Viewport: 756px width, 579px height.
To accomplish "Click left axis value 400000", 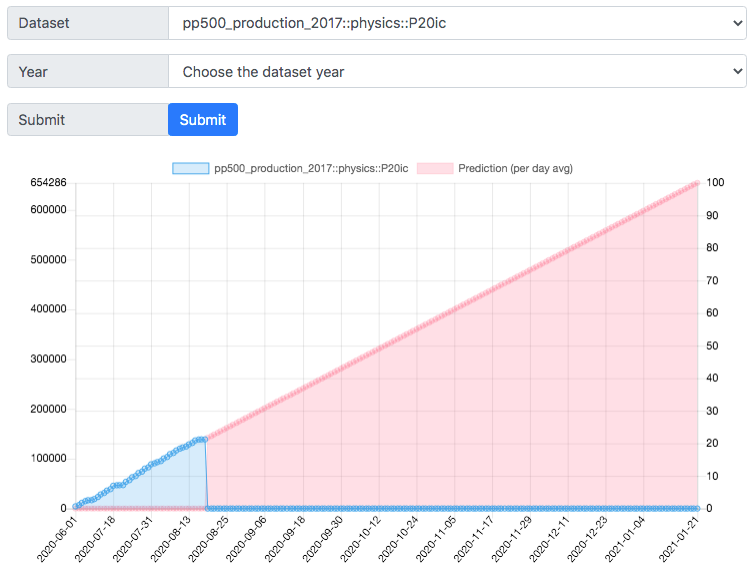I will pyautogui.click(x=48, y=309).
